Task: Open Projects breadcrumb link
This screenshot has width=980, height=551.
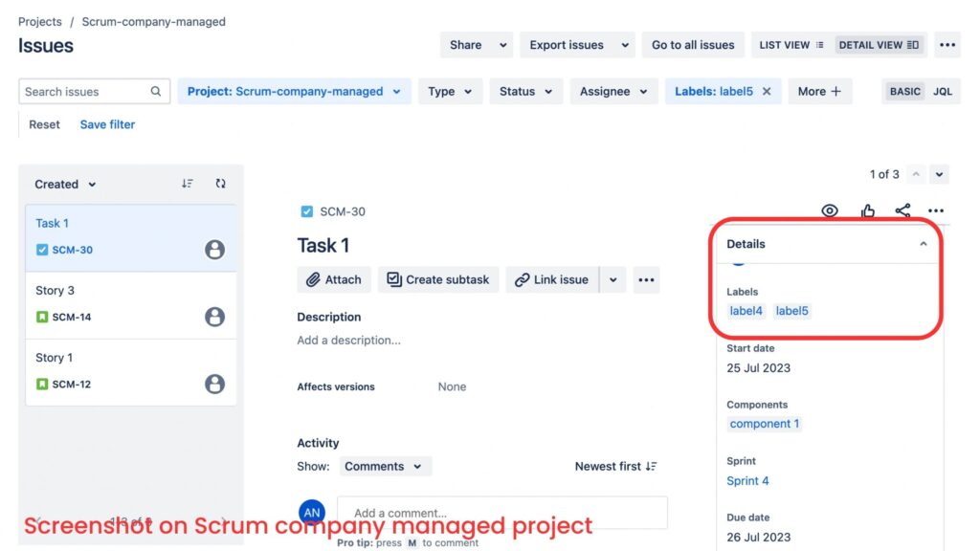Action: click(x=40, y=21)
